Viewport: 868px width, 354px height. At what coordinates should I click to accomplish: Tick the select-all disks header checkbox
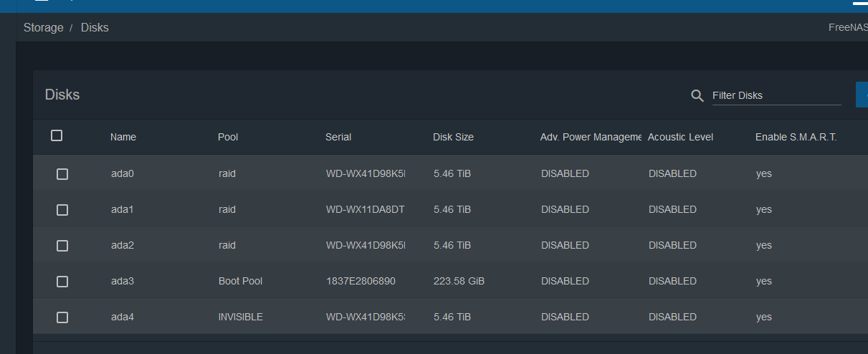tap(57, 135)
